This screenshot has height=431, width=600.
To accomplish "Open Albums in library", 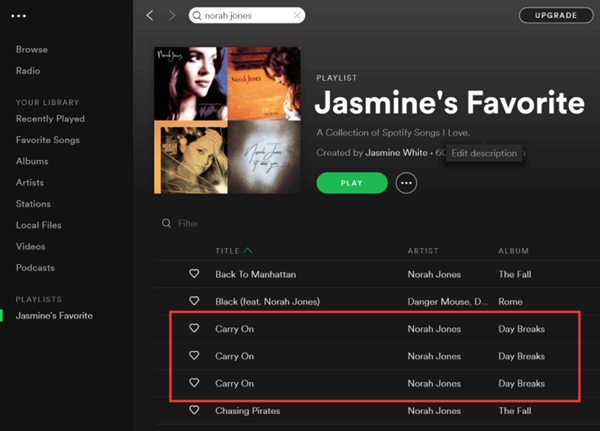I will 32,161.
